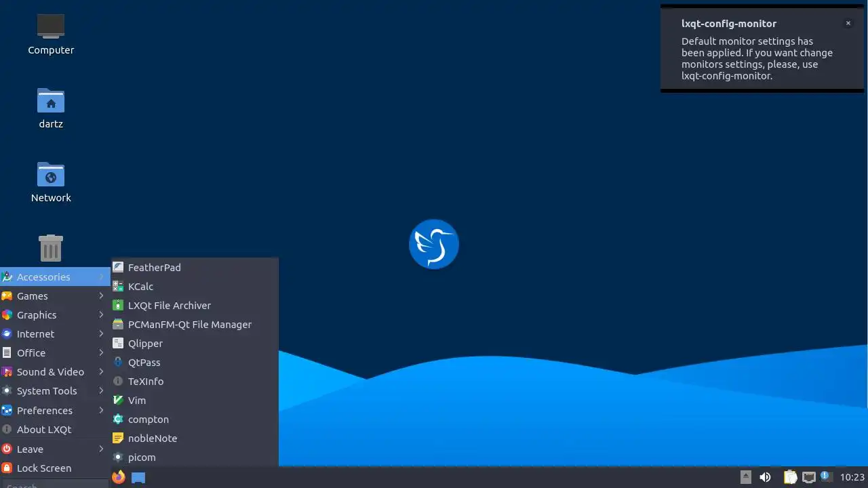The image size is (868, 488).
Task: Select the Computer desktop icon
Action: click(x=51, y=34)
